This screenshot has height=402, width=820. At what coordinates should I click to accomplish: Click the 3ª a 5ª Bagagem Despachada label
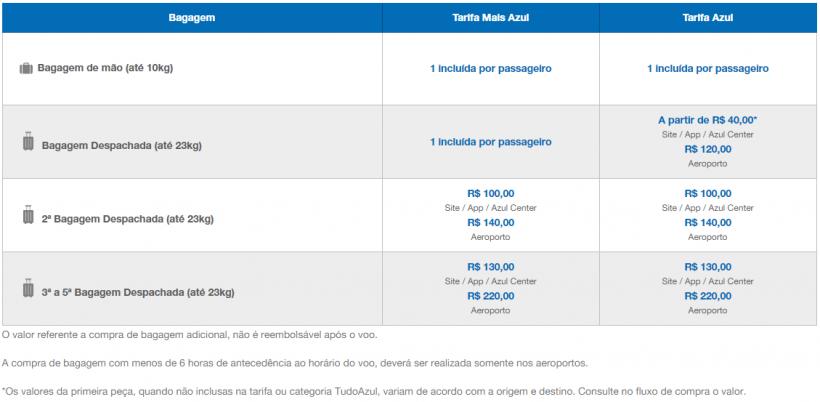pyautogui.click(x=138, y=292)
